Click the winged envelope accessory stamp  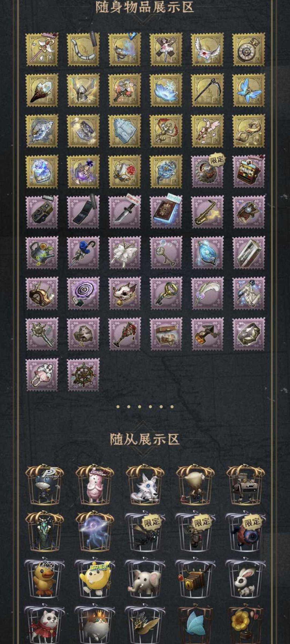207,49
